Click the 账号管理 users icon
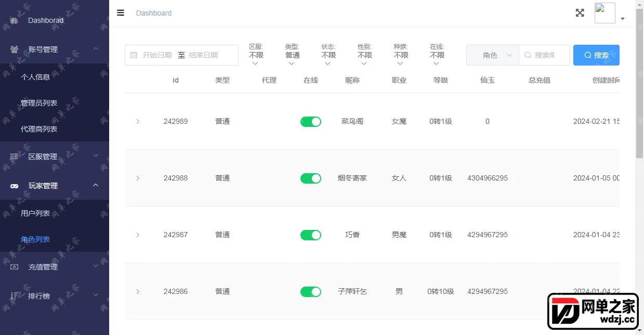Screen dimensions: 644x335 [x=15, y=49]
